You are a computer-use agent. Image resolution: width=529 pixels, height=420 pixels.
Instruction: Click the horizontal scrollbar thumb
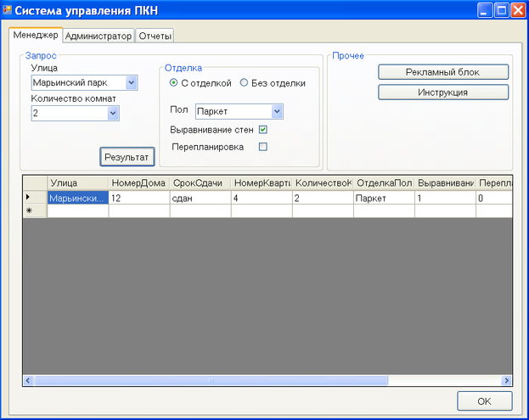tap(211, 381)
